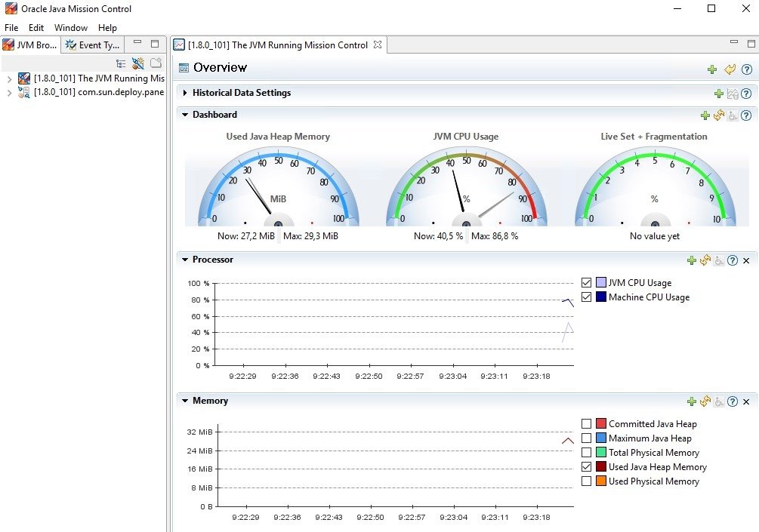Click the new connection wizard icon in JVM Browser

(x=138, y=63)
